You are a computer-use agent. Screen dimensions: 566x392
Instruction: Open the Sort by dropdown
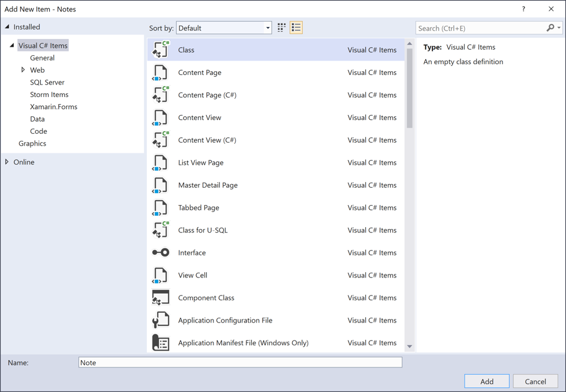[266, 28]
